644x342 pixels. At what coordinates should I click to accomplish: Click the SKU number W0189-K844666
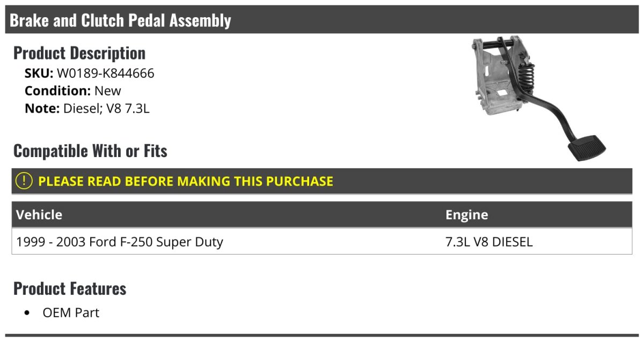coord(105,73)
